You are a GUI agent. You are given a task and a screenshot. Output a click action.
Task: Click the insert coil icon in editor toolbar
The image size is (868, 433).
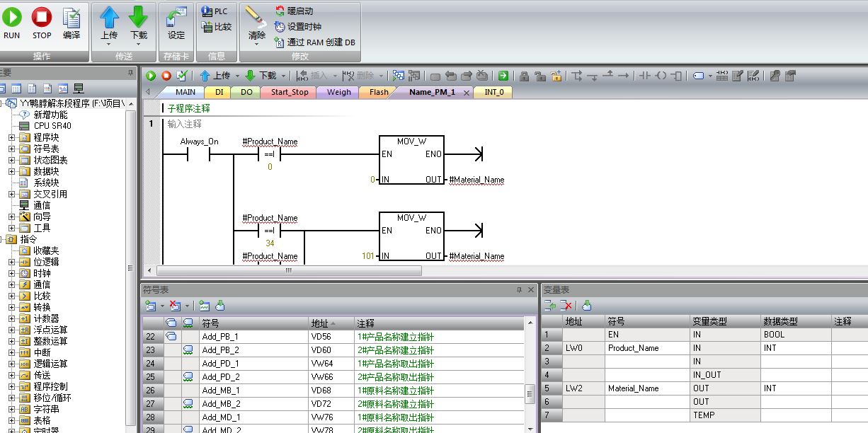661,76
